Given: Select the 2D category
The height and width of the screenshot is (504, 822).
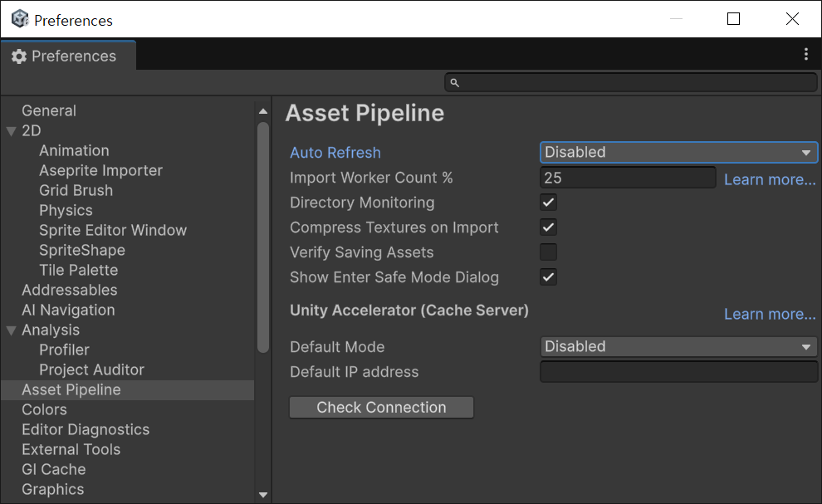Looking at the screenshot, I should (31, 130).
